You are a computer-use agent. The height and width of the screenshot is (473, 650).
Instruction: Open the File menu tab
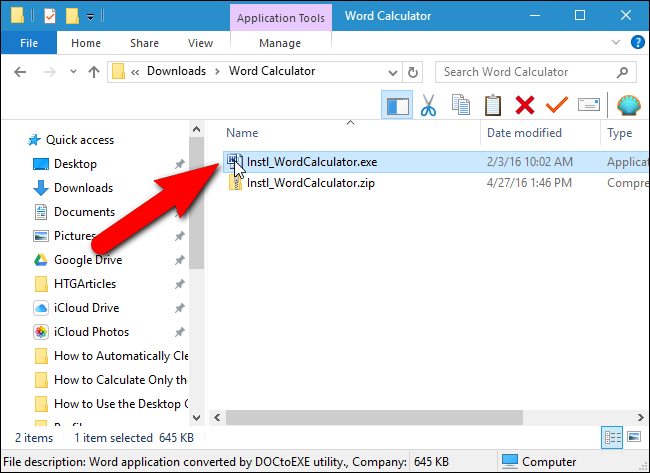pyautogui.click(x=29, y=43)
